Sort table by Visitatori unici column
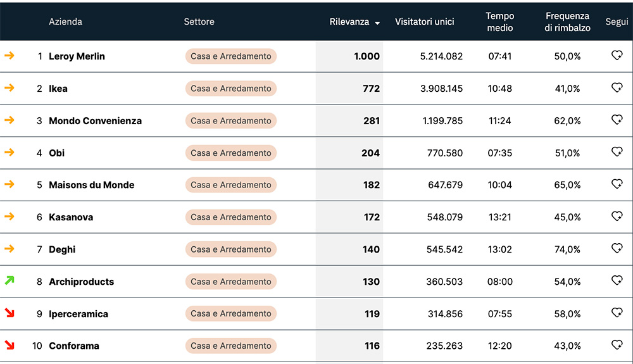633x364 pixels. 424,22
